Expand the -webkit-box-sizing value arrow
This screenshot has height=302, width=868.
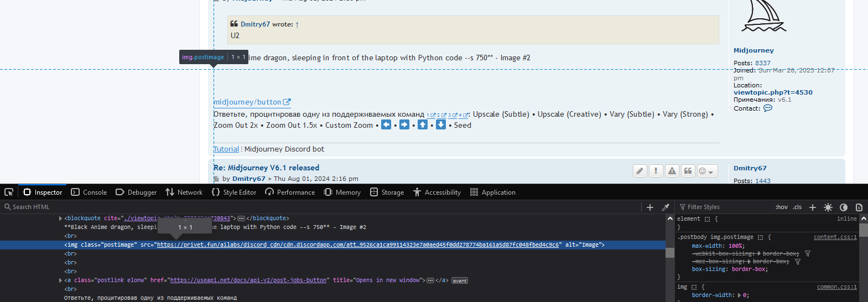click(759, 253)
